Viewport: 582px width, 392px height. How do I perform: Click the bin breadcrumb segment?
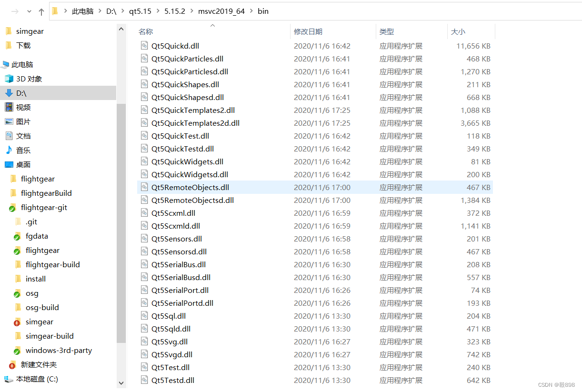click(x=263, y=11)
